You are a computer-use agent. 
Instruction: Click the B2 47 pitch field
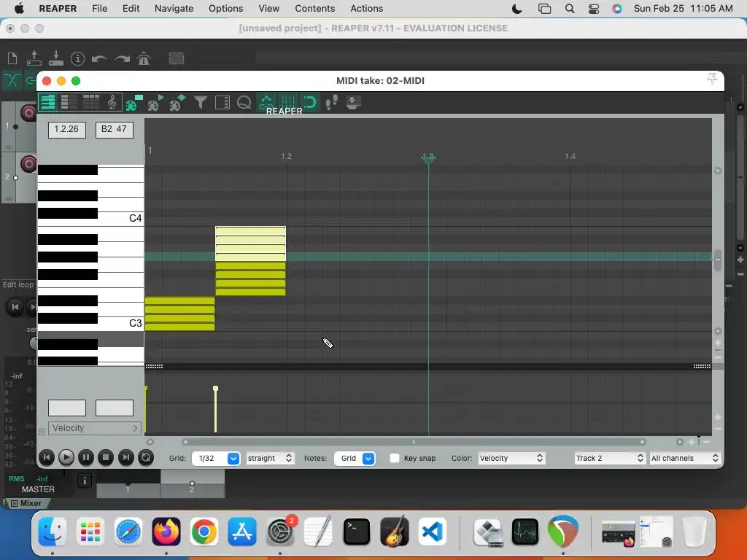114,129
